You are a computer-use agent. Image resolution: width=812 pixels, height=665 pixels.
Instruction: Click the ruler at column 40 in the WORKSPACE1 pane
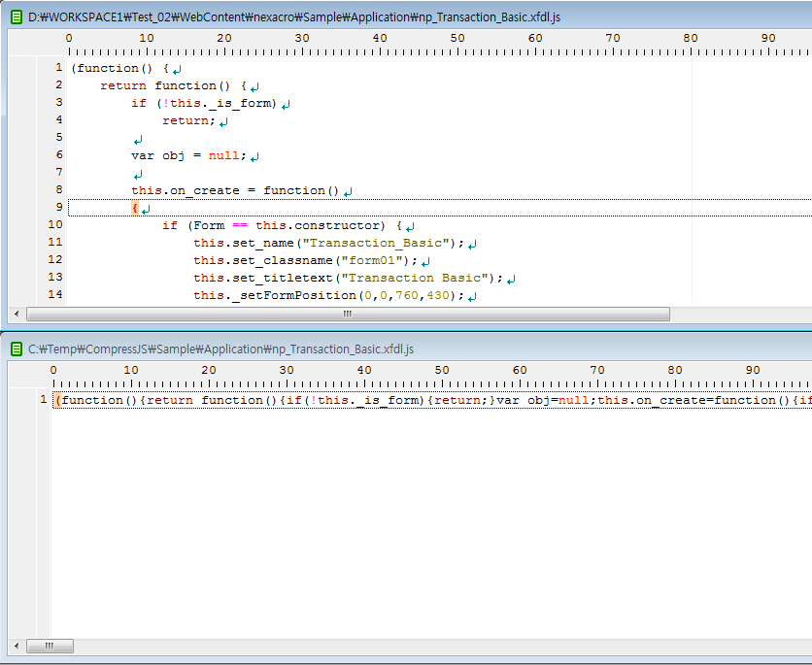pyautogui.click(x=380, y=38)
